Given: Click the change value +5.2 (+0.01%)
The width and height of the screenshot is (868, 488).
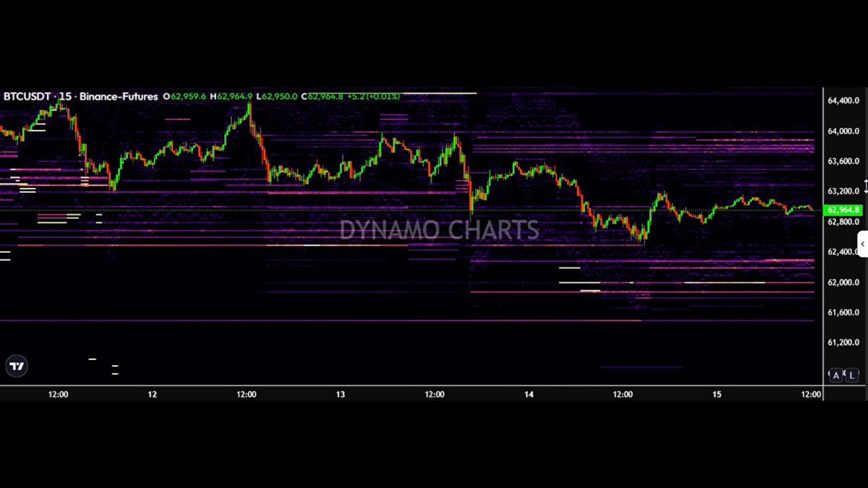Looking at the screenshot, I should coord(373,96).
